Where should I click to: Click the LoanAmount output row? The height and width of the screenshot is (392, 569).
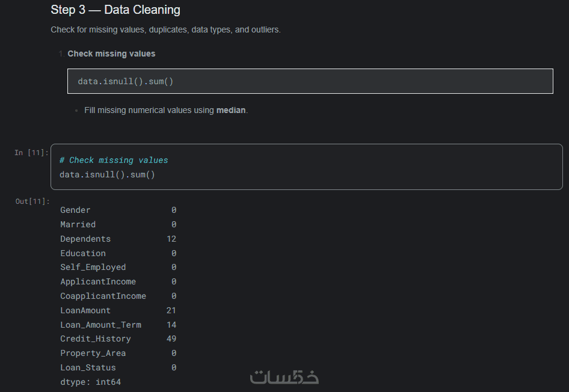pos(118,310)
